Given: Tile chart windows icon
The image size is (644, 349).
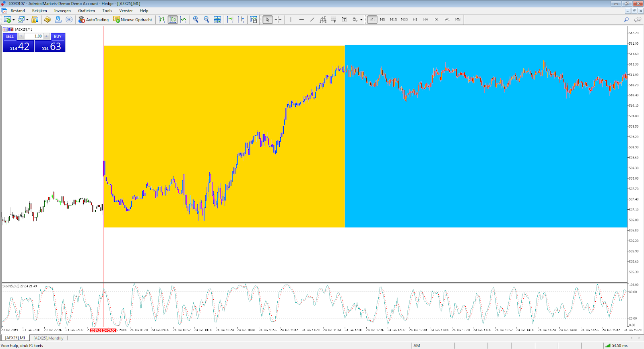Looking at the screenshot, I should (217, 19).
